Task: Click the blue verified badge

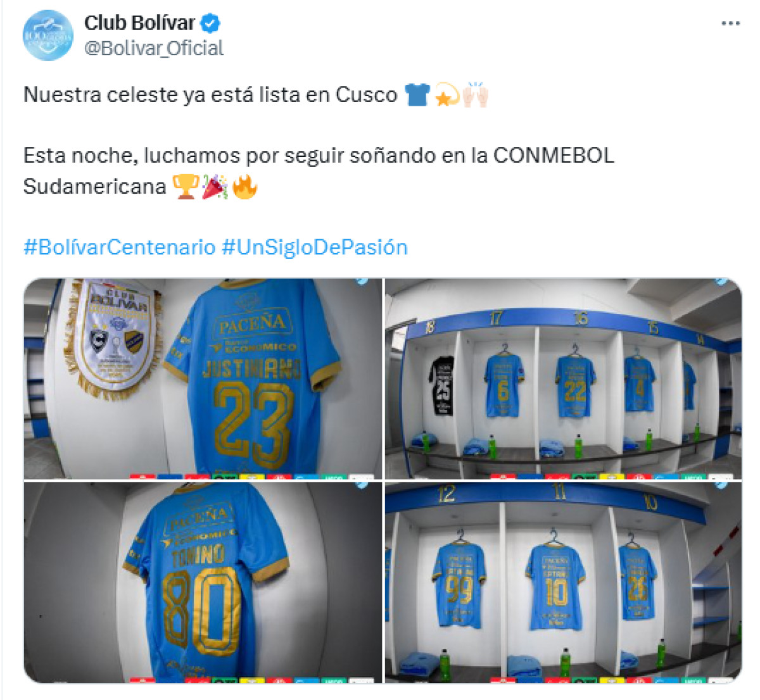Action: (x=210, y=23)
